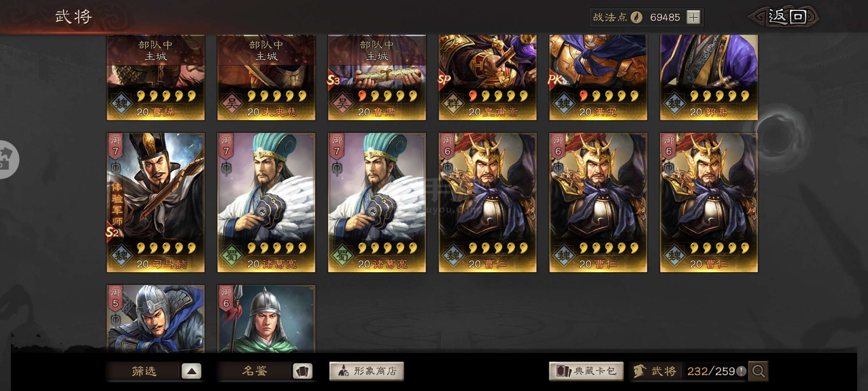This screenshot has height=391, width=868.
Task: Open the 筛选 filter menu
Action: click(144, 371)
